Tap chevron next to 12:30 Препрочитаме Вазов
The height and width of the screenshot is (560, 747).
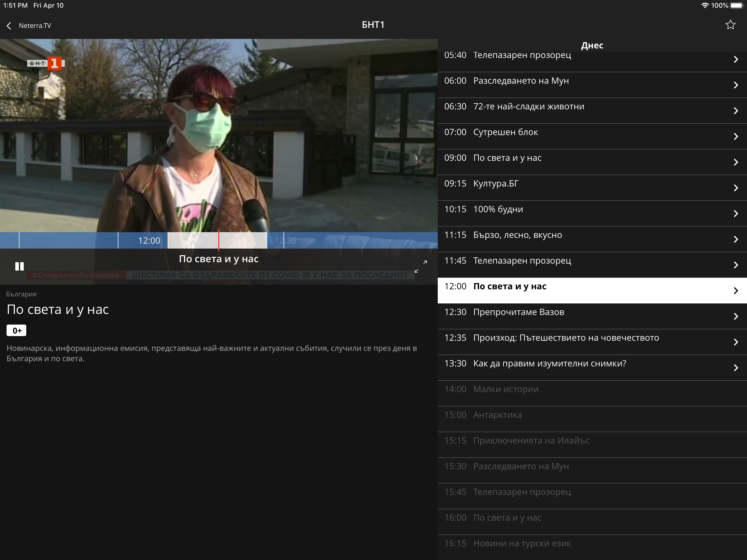click(736, 316)
